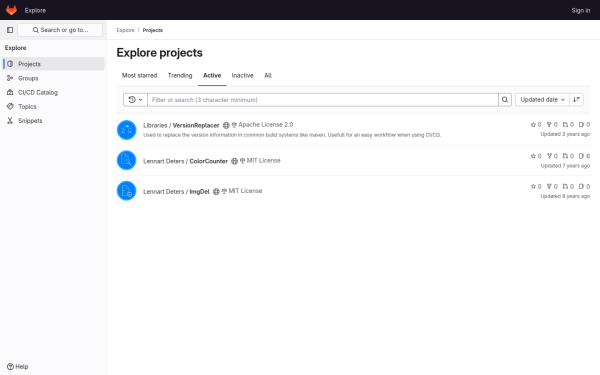Image resolution: width=600 pixels, height=375 pixels.
Task: Click the forks count of ColorCounter
Action: coord(552,156)
